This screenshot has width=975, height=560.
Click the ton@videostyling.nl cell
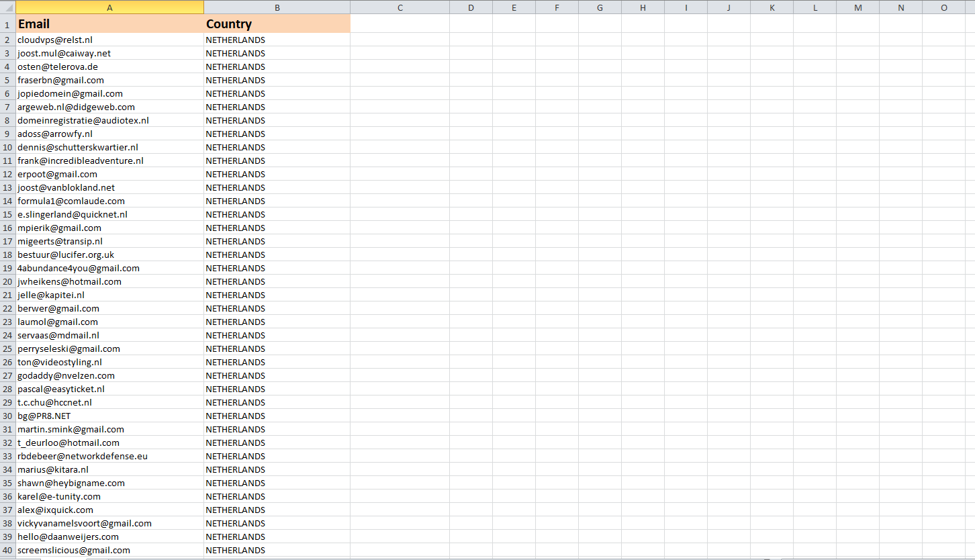pyautogui.click(x=109, y=362)
